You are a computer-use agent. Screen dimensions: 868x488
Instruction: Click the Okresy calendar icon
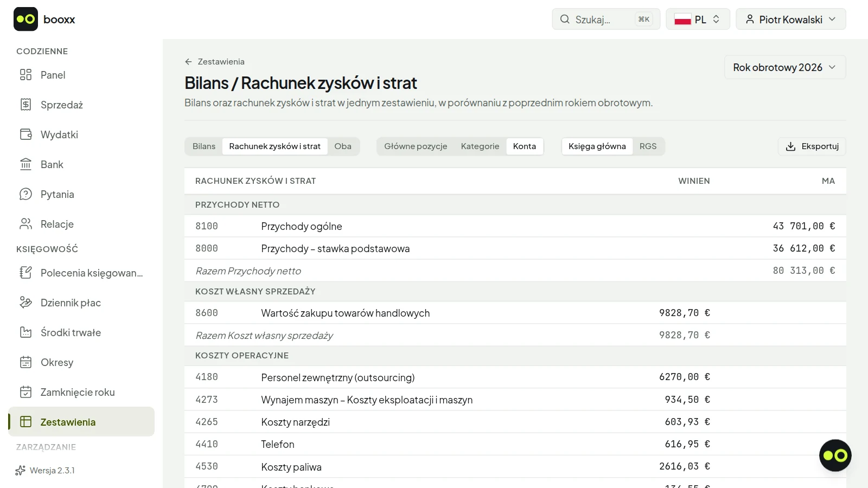click(x=25, y=362)
